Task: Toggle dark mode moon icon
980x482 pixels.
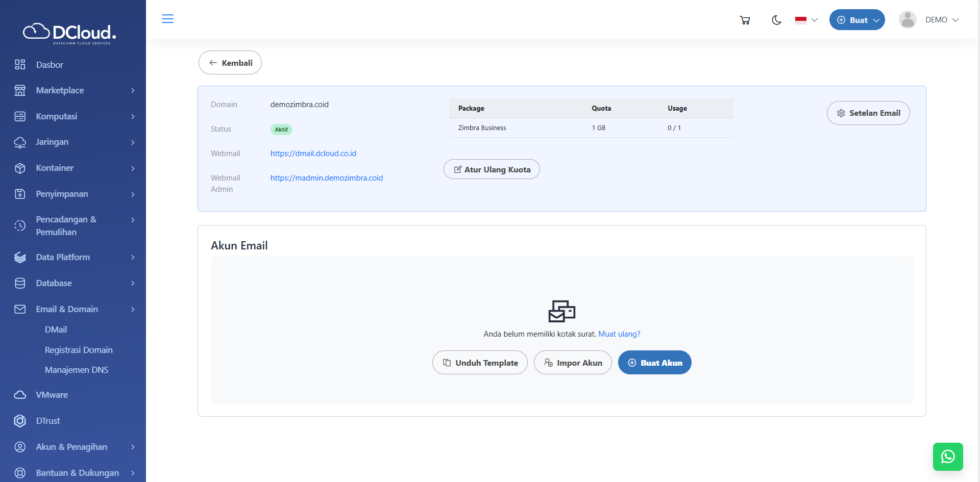Action: click(776, 20)
